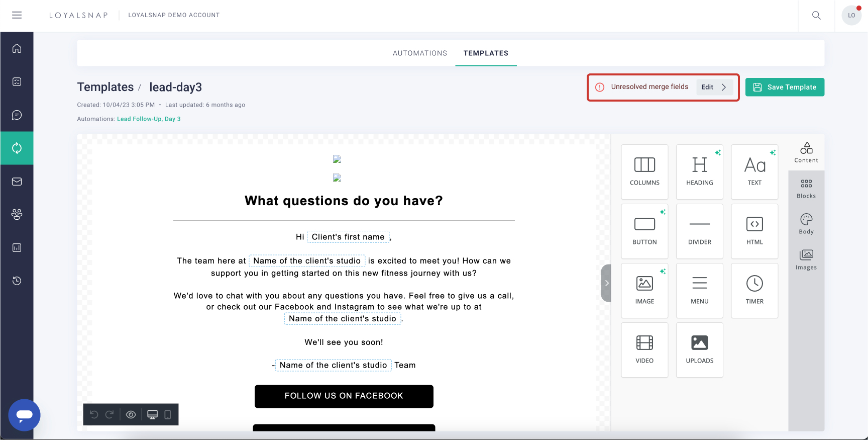
Task: Toggle preview with the eye icon
Action: coord(131,414)
